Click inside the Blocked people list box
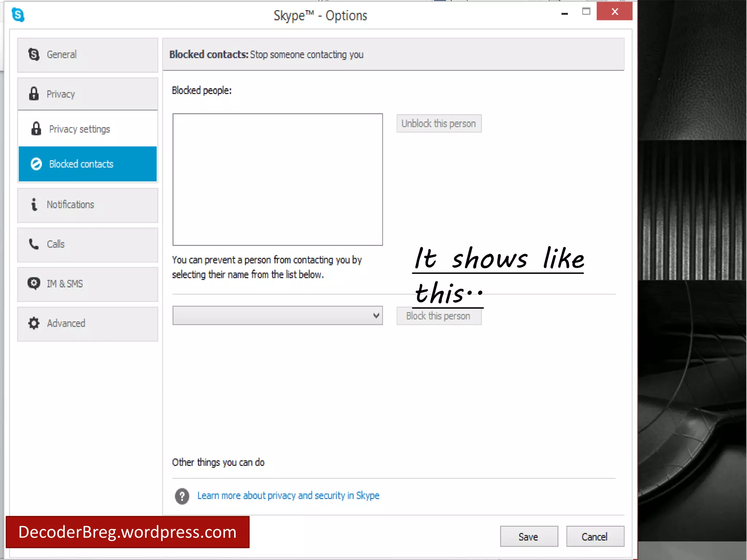The height and width of the screenshot is (560, 747). point(278,179)
